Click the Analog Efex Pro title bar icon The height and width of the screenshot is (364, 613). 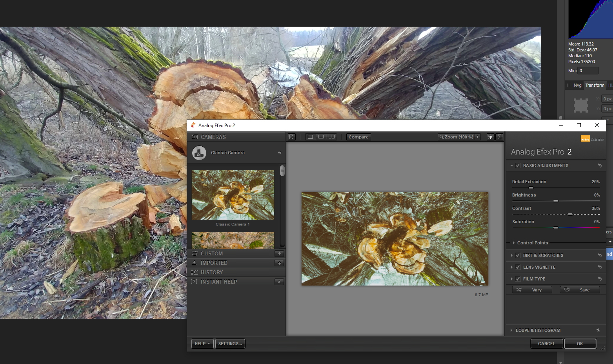pyautogui.click(x=193, y=125)
